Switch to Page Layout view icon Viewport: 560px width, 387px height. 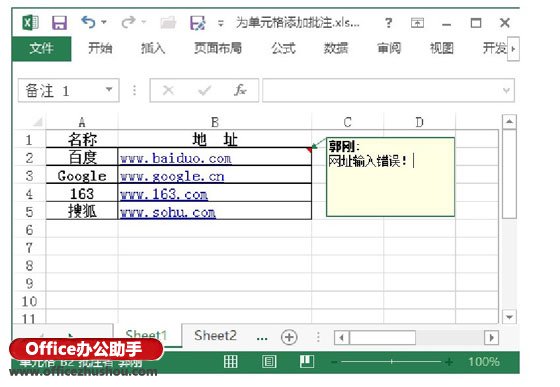[x=269, y=362]
